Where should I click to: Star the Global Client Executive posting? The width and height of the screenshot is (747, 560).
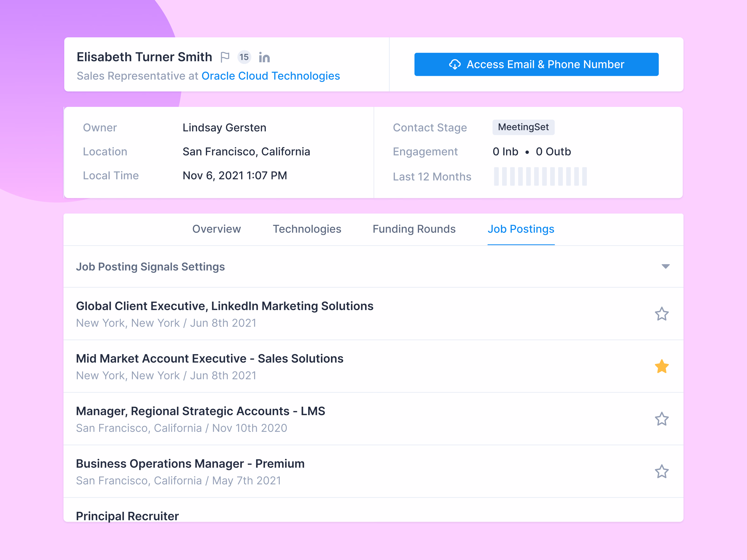tap(662, 314)
